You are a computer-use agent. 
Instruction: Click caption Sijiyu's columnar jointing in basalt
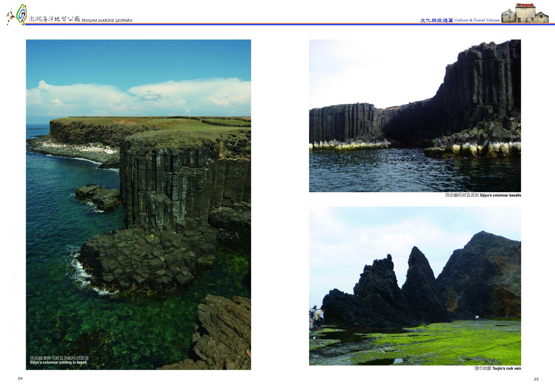coord(58,362)
